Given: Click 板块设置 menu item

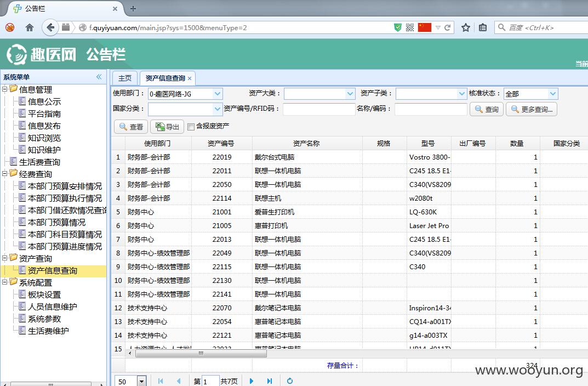Looking at the screenshot, I should point(44,294).
